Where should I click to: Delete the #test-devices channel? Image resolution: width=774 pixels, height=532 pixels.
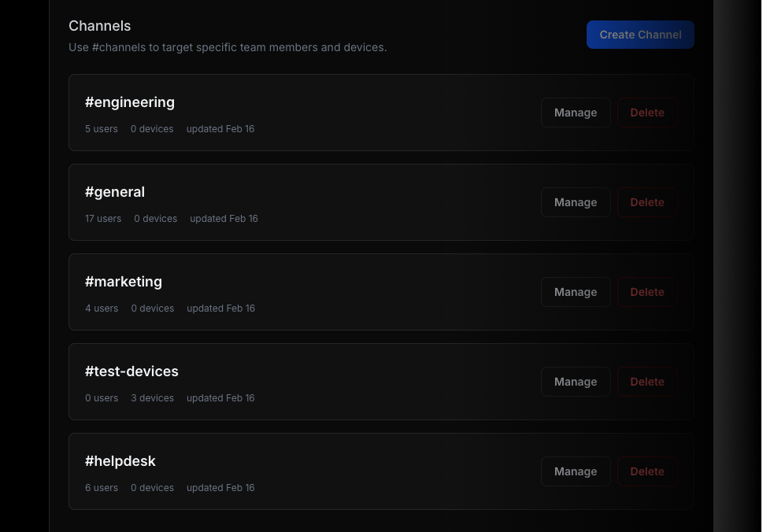click(647, 382)
